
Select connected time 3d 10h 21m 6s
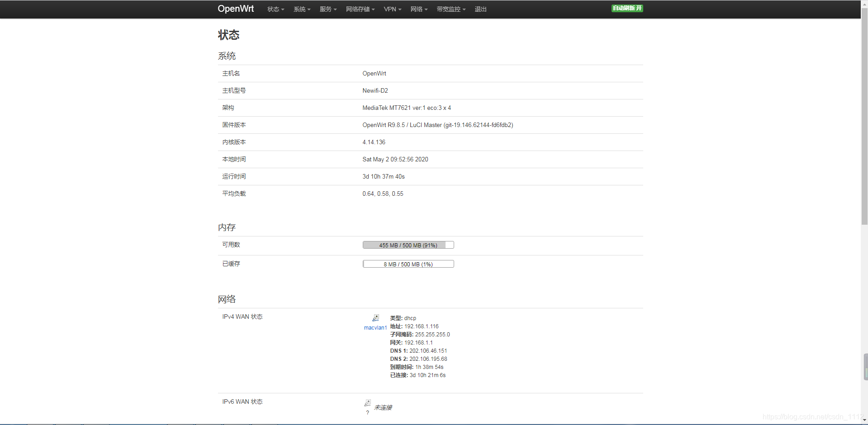(427, 375)
